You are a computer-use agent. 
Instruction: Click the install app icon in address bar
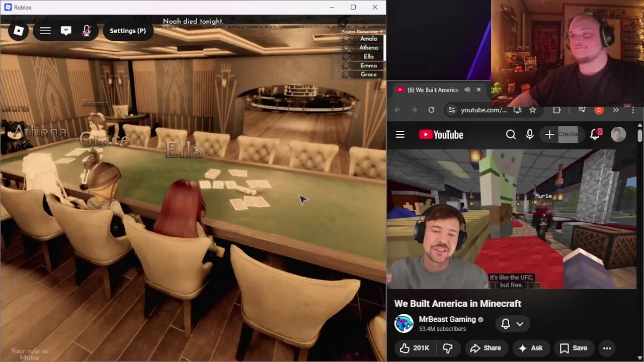click(x=517, y=110)
